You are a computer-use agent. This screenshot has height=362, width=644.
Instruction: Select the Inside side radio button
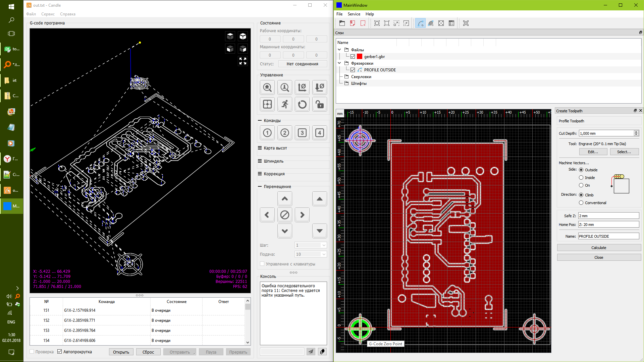581,178
